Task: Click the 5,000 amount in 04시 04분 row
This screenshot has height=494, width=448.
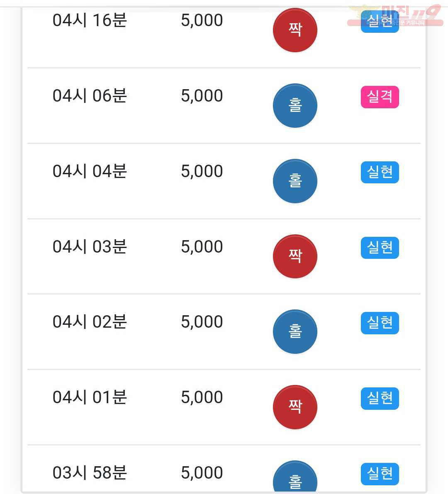Action: pyautogui.click(x=202, y=171)
